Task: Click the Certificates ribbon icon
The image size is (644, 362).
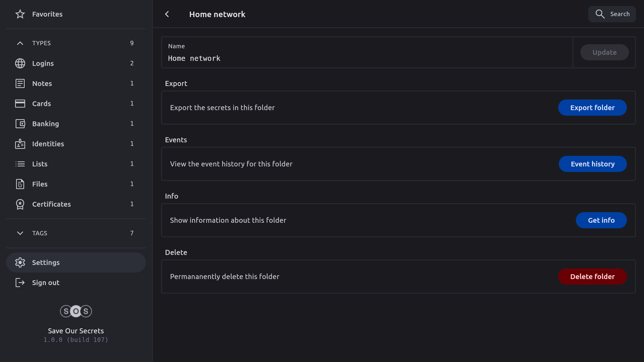Action: [20, 204]
